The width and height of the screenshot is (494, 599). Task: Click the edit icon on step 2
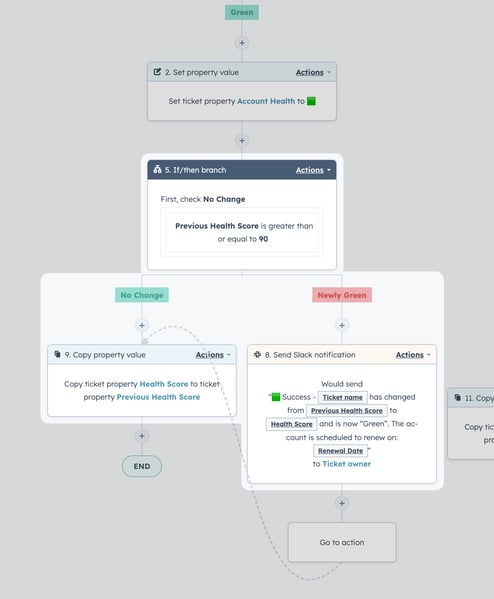[157, 72]
